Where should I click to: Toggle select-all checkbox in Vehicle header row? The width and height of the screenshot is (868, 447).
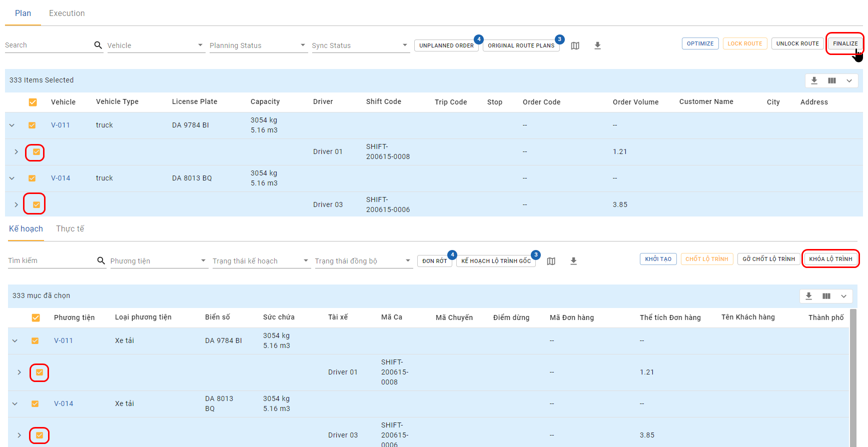[x=33, y=102]
